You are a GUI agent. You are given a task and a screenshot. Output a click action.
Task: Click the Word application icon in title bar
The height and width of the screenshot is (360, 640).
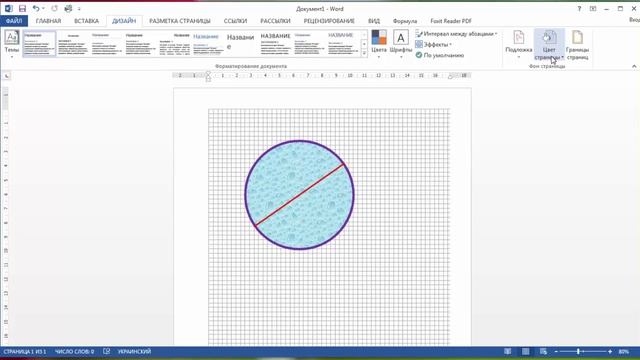click(9, 8)
